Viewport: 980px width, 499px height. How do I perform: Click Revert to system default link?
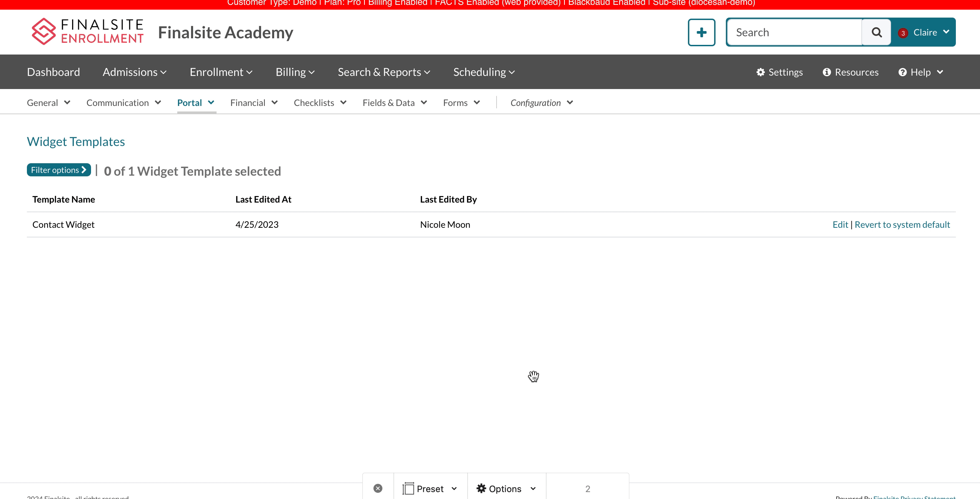pyautogui.click(x=902, y=225)
